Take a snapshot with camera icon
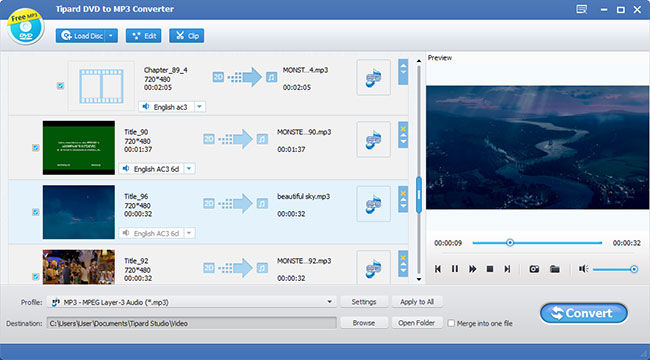The image size is (650, 360). [534, 269]
